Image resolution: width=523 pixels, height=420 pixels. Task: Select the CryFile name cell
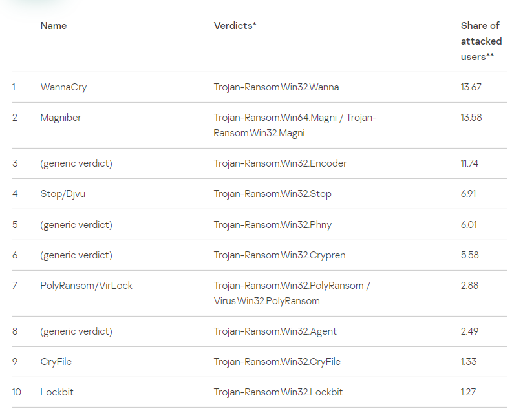56,362
